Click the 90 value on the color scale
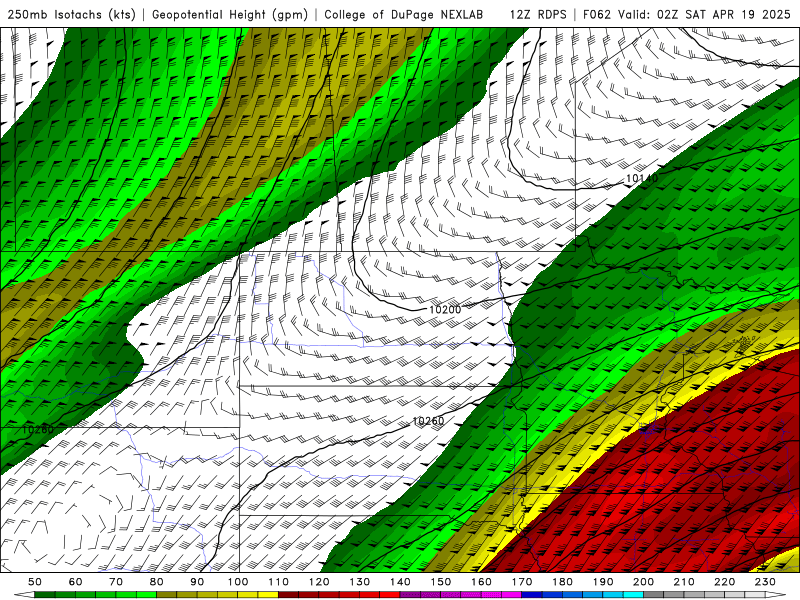The image size is (800, 600). tap(197, 582)
